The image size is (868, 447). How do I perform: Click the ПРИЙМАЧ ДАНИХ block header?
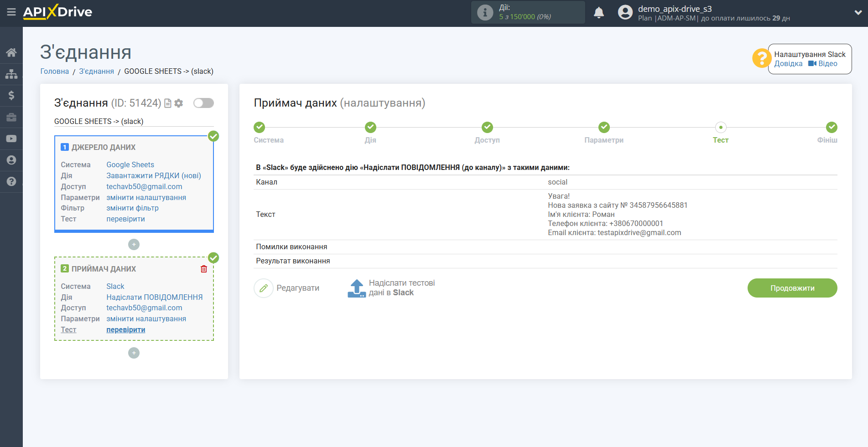click(104, 269)
